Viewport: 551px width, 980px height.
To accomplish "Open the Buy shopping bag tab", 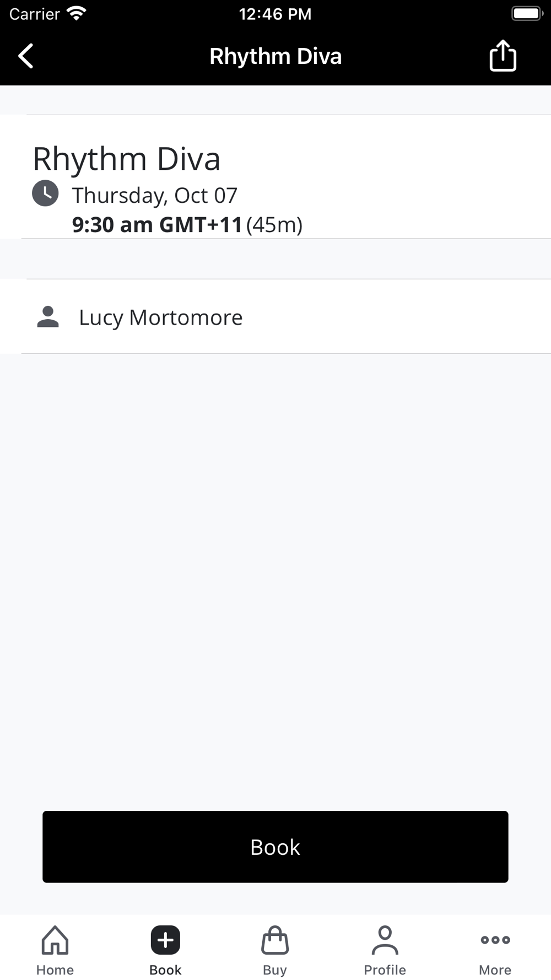I will coord(275,950).
